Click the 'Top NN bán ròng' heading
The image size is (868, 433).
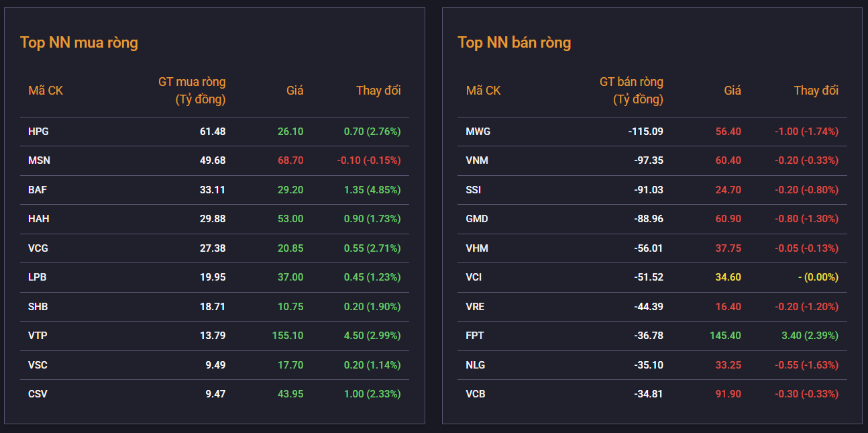tap(514, 43)
